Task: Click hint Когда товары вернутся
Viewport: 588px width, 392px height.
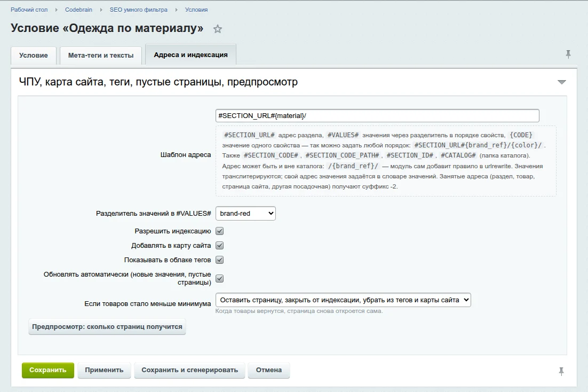Action: pos(299,311)
